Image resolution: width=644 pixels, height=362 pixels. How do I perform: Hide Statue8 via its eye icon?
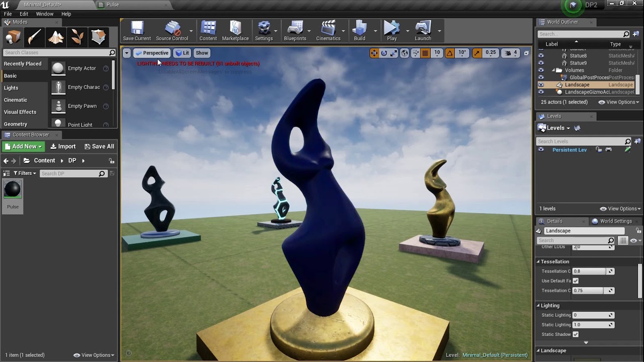pyautogui.click(x=541, y=56)
